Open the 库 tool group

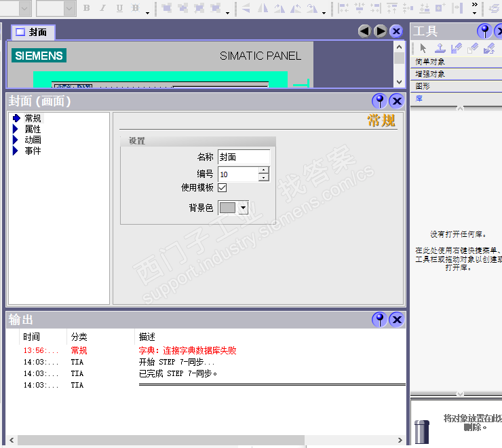(x=457, y=98)
